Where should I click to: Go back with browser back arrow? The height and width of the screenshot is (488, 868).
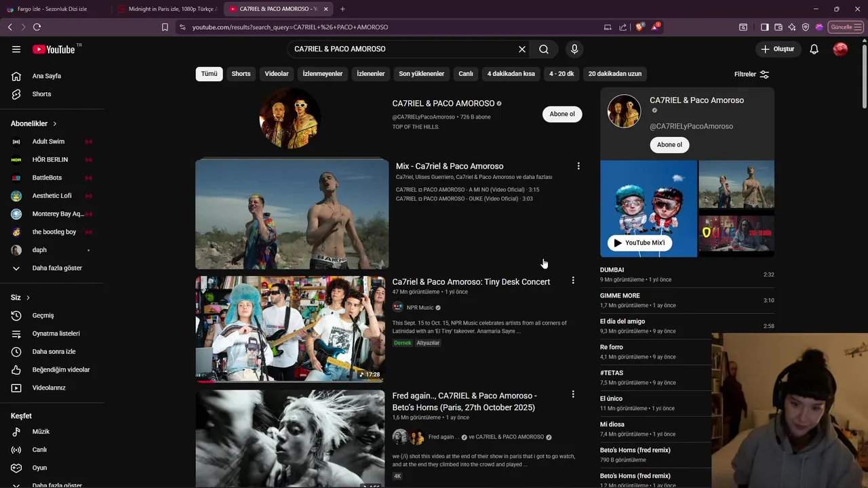10,27
